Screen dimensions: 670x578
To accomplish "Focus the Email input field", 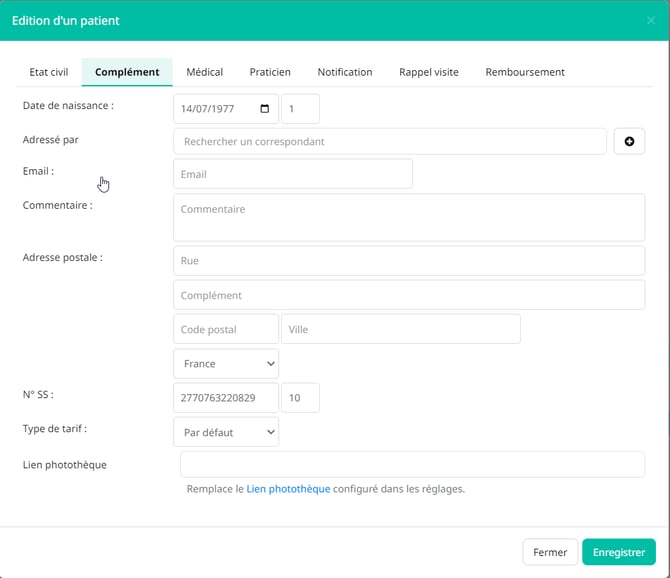I will click(293, 174).
